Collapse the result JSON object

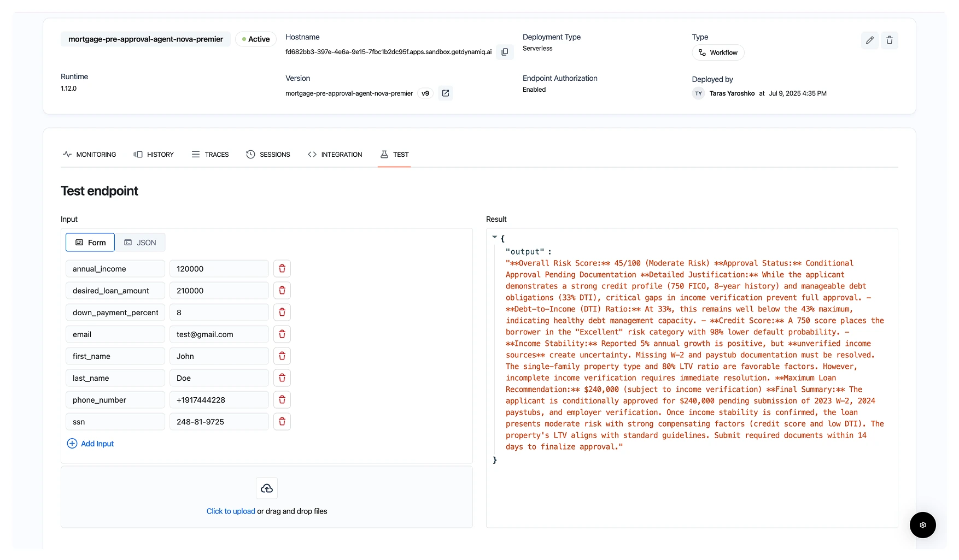pos(494,237)
